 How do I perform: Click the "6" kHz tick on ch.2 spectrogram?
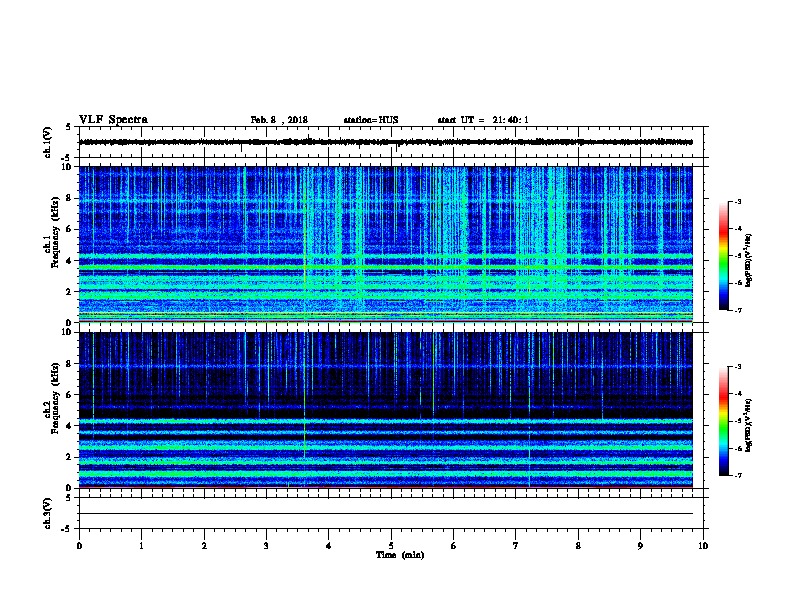(69, 394)
